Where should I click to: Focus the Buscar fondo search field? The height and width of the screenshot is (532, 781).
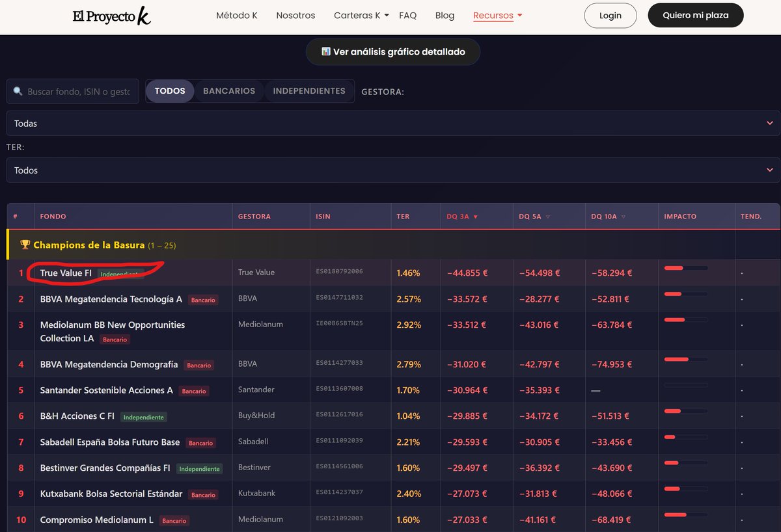click(x=73, y=92)
